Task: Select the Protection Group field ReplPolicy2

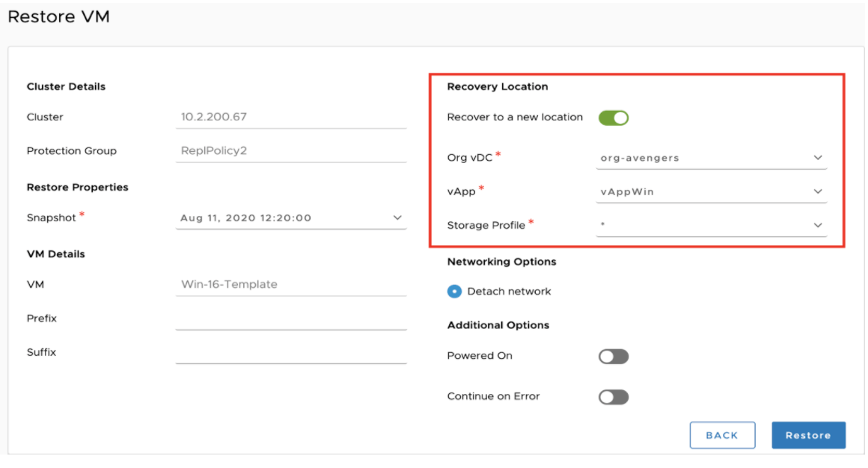Action: [x=290, y=151]
